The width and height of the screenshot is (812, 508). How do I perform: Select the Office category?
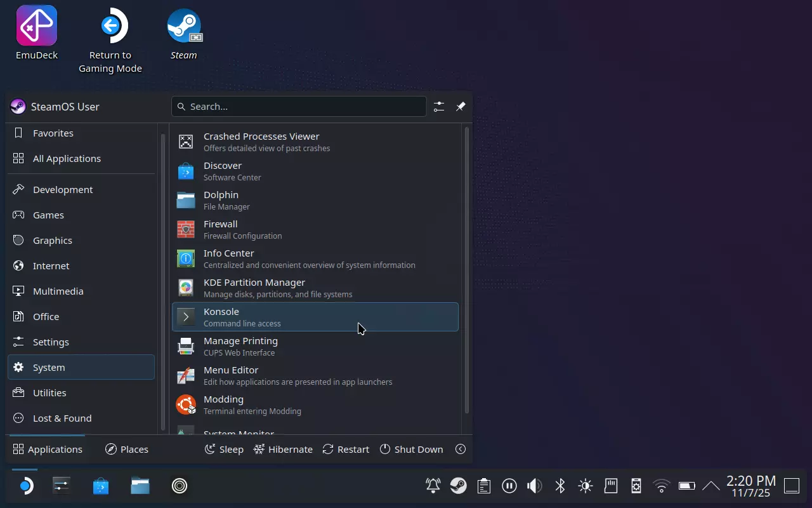(x=81, y=317)
